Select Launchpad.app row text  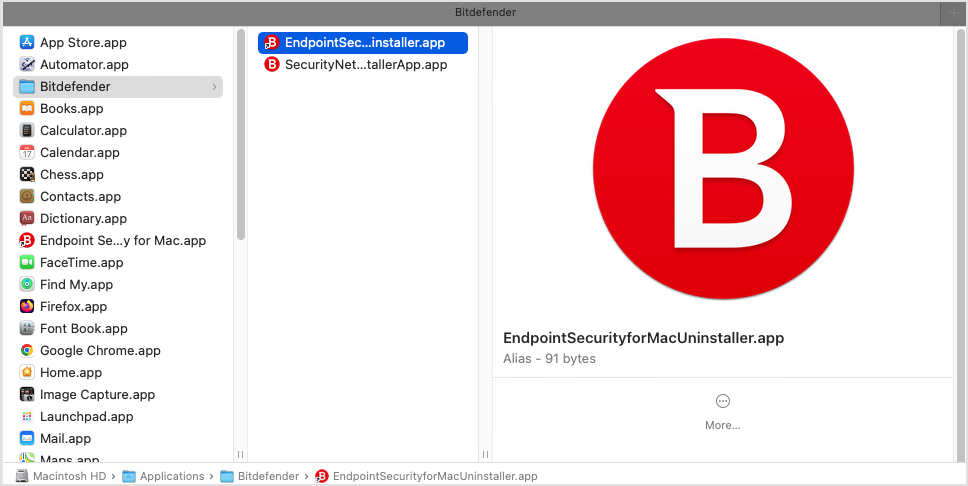[x=86, y=416]
